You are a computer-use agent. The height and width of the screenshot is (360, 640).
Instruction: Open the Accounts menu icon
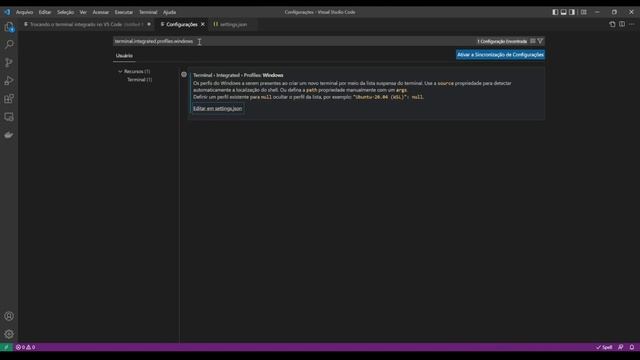9,316
